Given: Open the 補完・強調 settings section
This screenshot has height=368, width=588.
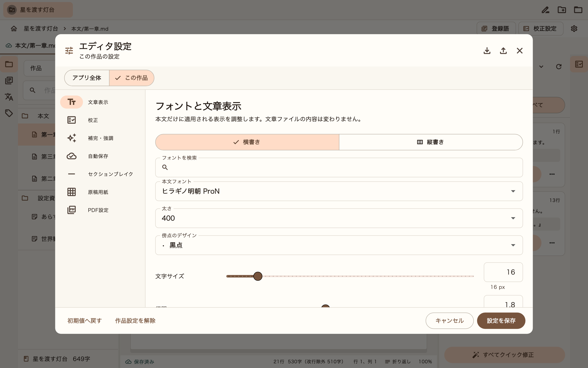Looking at the screenshot, I should (x=100, y=138).
